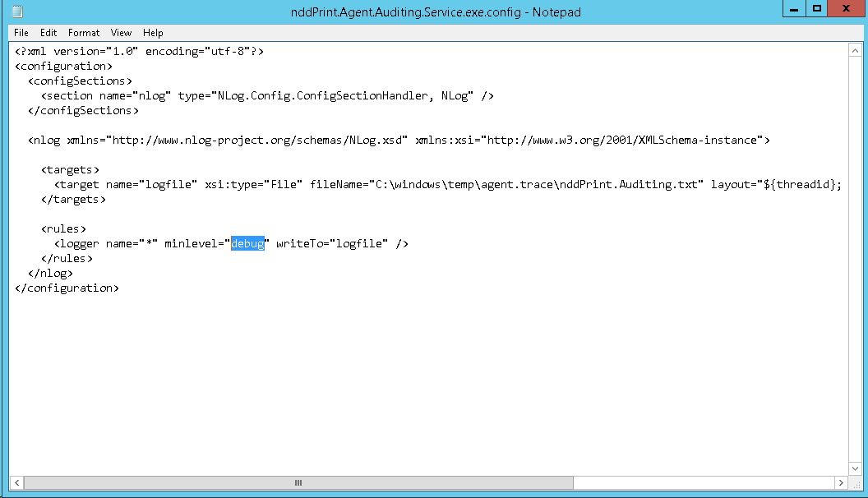Open the View menu
This screenshot has height=498, width=868.
pos(121,33)
